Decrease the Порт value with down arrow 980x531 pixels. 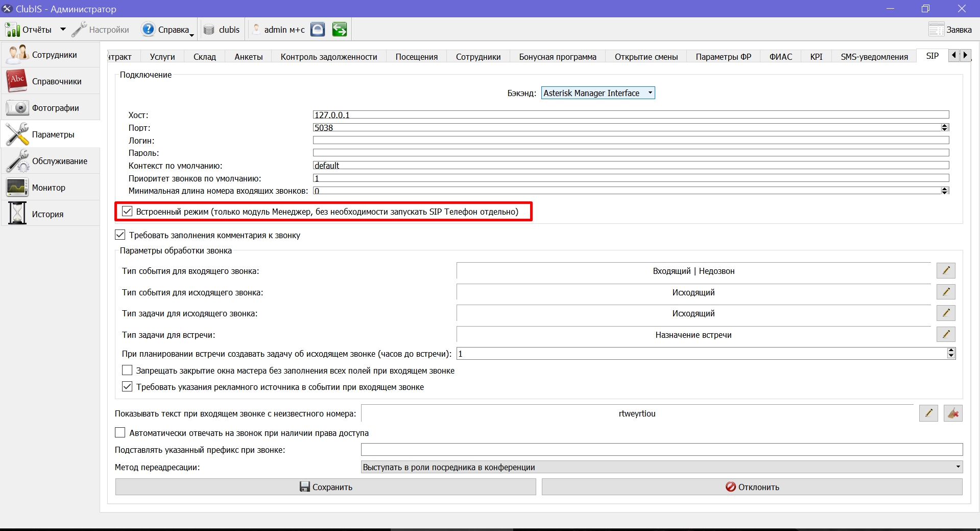945,129
